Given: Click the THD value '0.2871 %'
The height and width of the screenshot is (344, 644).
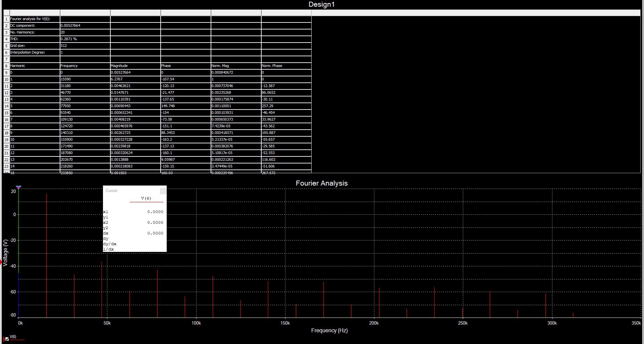Looking at the screenshot, I should pos(85,39).
